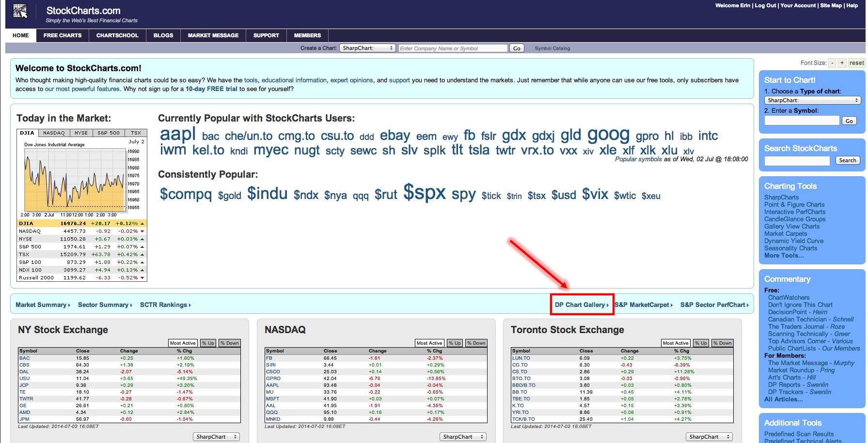Image resolution: width=868 pixels, height=443 pixels.
Task: Open S&P MarketCarpet link
Action: coord(644,305)
